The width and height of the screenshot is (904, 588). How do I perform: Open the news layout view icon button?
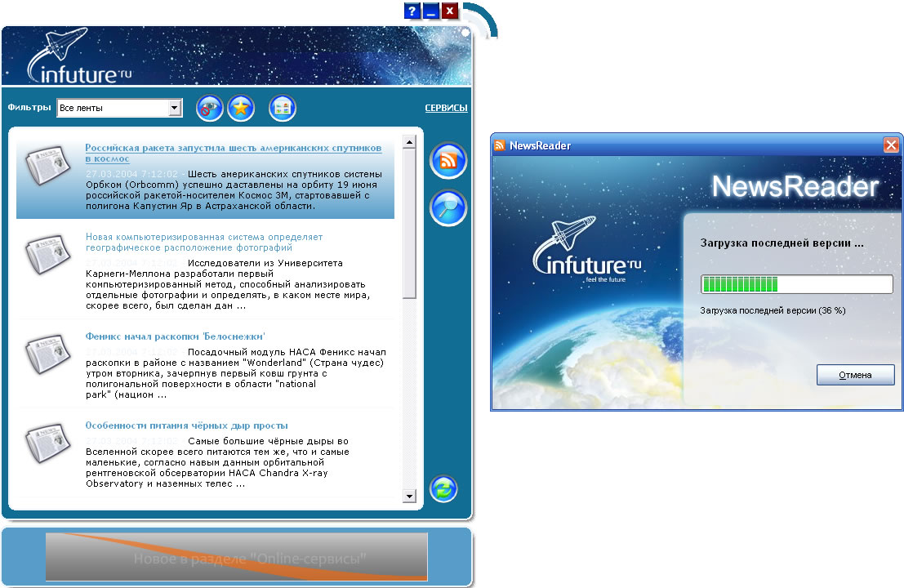coord(283,108)
